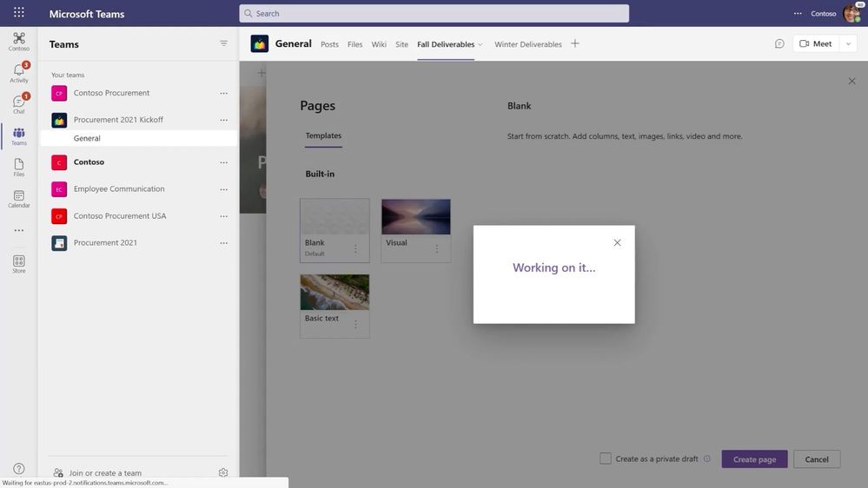Select the Contoso Procurement team
The width and height of the screenshot is (868, 488).
(111, 93)
